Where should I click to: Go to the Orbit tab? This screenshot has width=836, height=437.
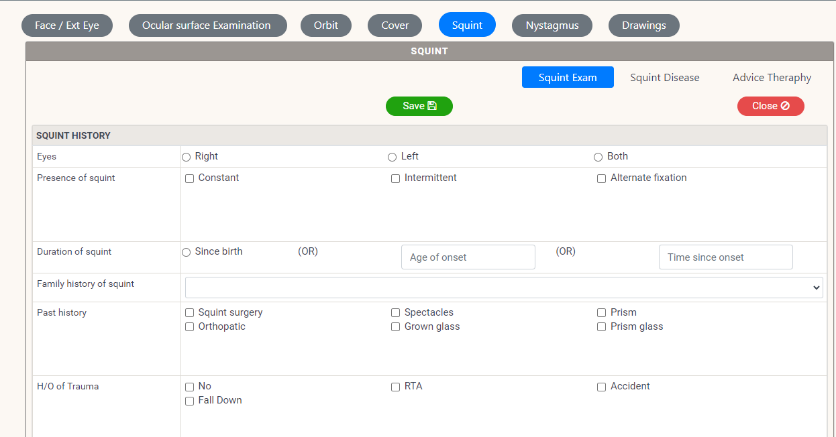point(326,25)
